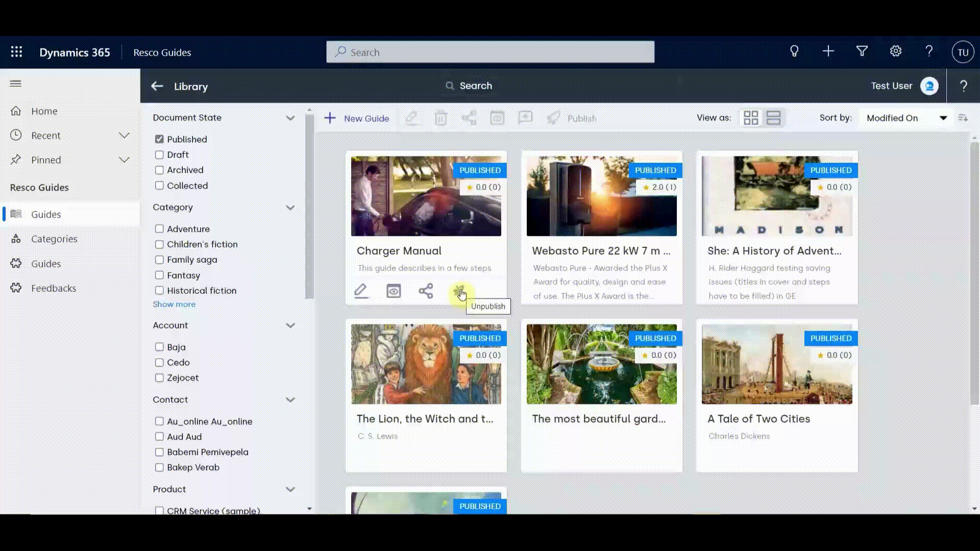Expand the Recent navigation group

coord(124,135)
